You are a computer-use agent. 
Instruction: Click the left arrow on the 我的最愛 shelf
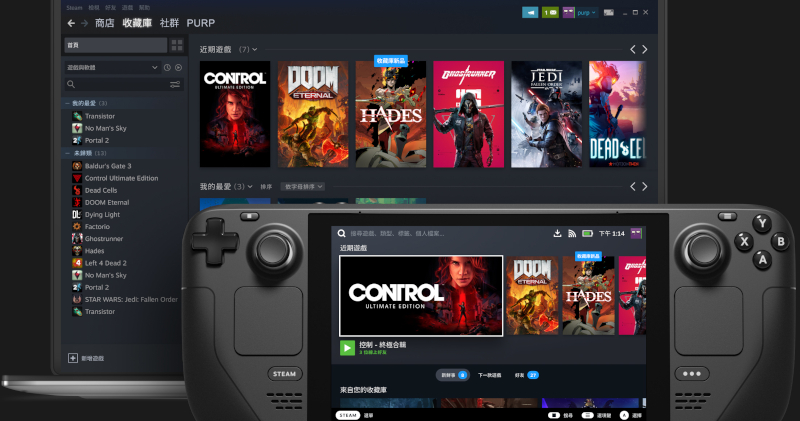(633, 187)
